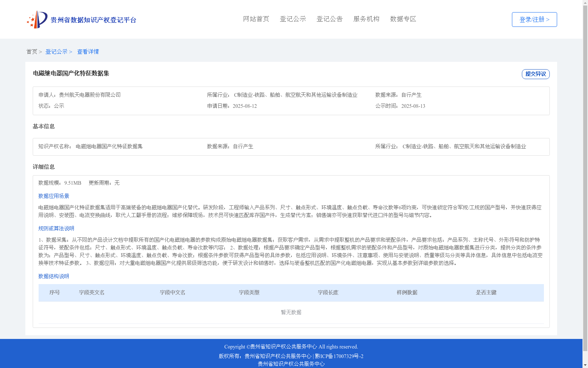Click the 登记公示 breadcrumb link
The width and height of the screenshot is (588, 368).
[56, 52]
